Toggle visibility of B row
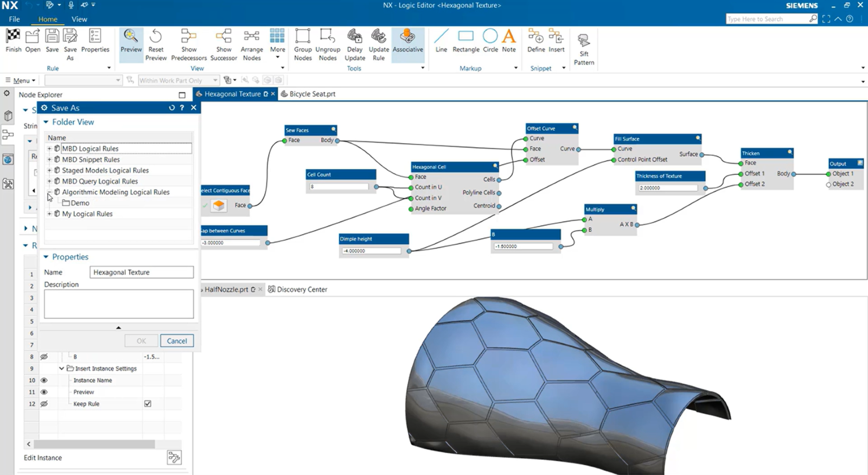Image resolution: width=868 pixels, height=475 pixels. point(44,357)
